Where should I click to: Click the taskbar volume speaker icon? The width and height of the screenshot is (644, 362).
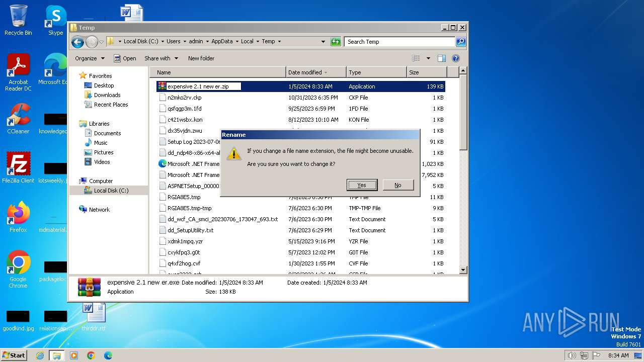[x=572, y=355]
